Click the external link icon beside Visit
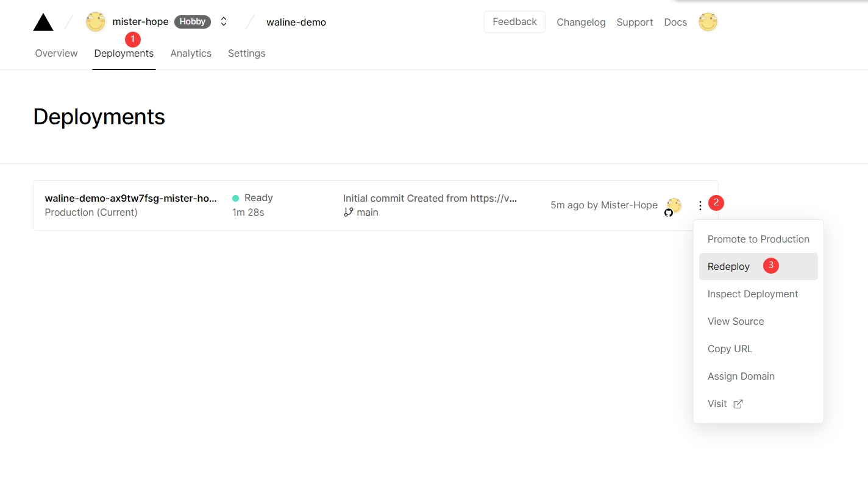Screen dimensions: 868x482 coord(738,404)
